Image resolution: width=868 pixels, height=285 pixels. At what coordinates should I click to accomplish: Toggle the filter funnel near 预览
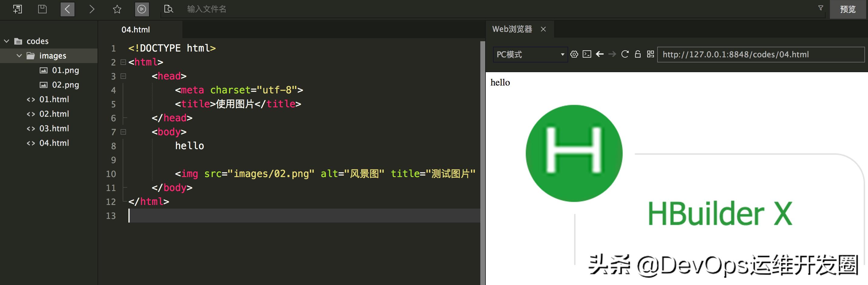pyautogui.click(x=820, y=9)
